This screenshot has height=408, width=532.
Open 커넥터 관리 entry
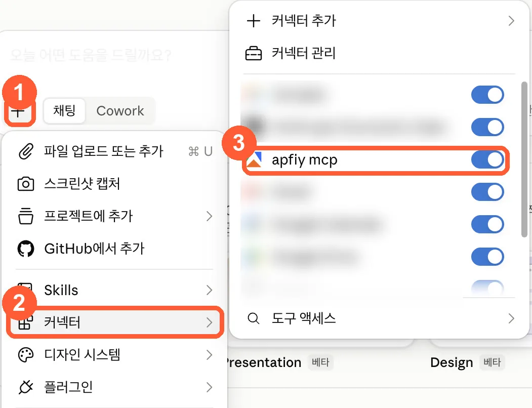point(379,53)
